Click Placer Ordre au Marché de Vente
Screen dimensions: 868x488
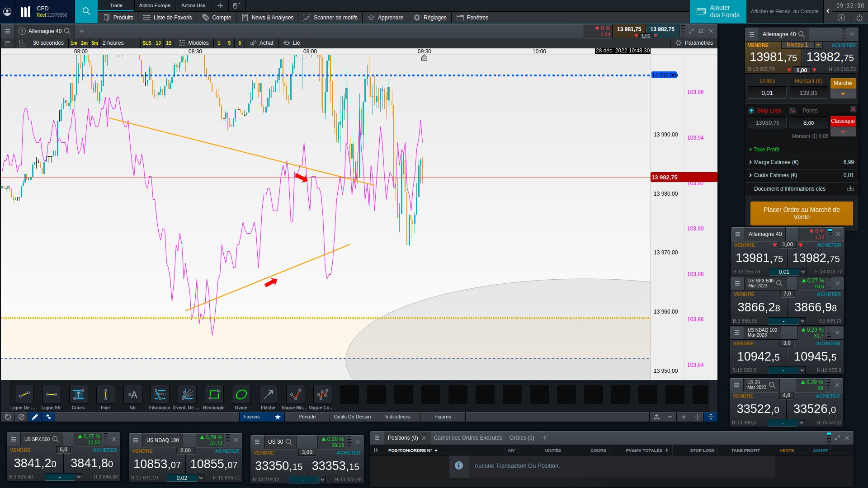coord(801,213)
